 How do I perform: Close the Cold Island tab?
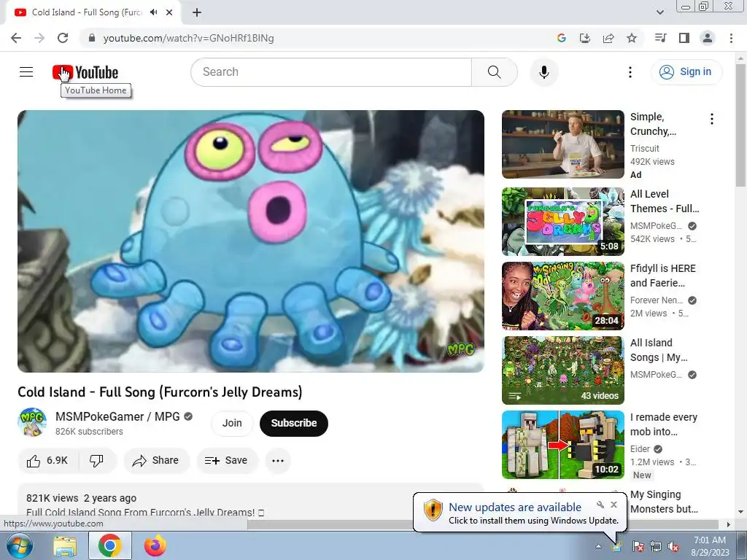[x=169, y=12]
